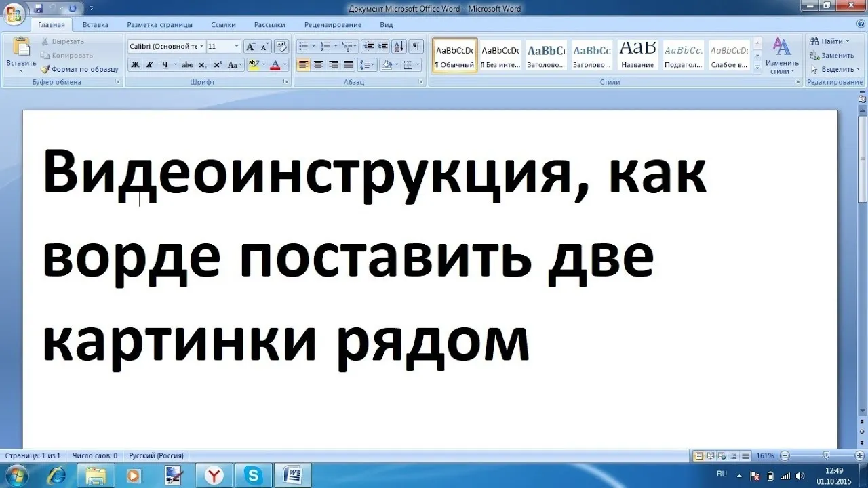Justify the text
Image resolution: width=868 pixels, height=488 pixels.
pyautogui.click(x=349, y=65)
